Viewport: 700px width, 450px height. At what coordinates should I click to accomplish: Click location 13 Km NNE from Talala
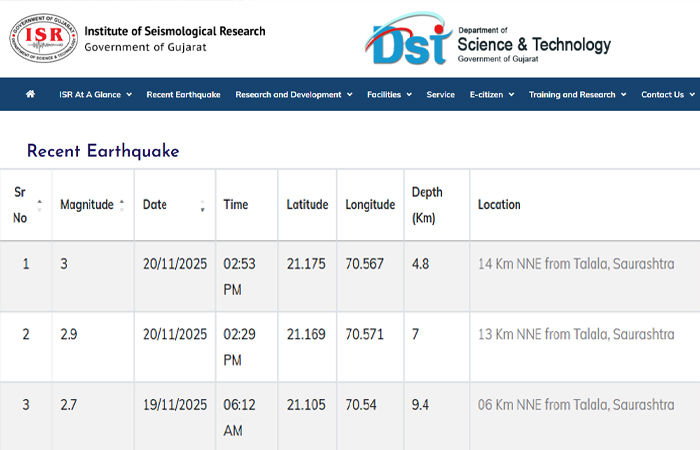pos(575,334)
